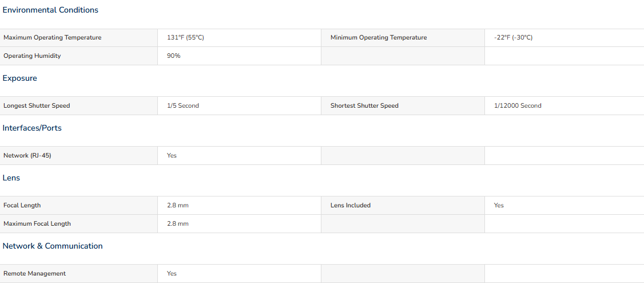Select the Maximum Focal Length label
Viewport: 644px width, 283px height.
click(x=37, y=224)
